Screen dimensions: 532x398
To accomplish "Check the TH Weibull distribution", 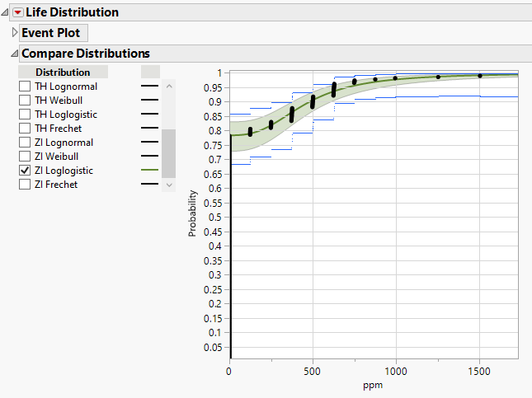I will click(x=26, y=101).
